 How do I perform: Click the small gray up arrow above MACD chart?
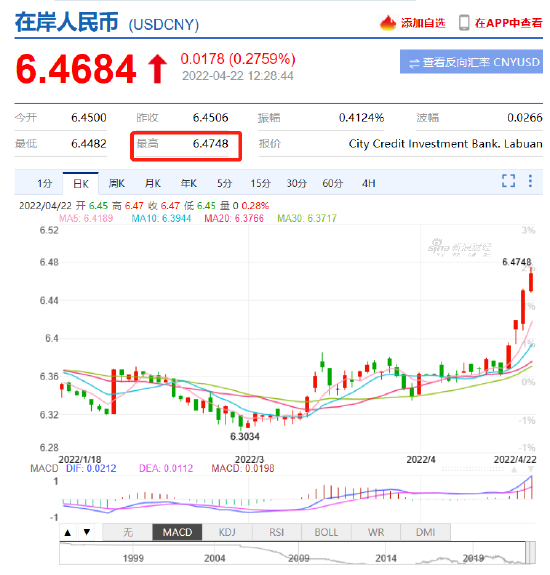(x=514, y=470)
